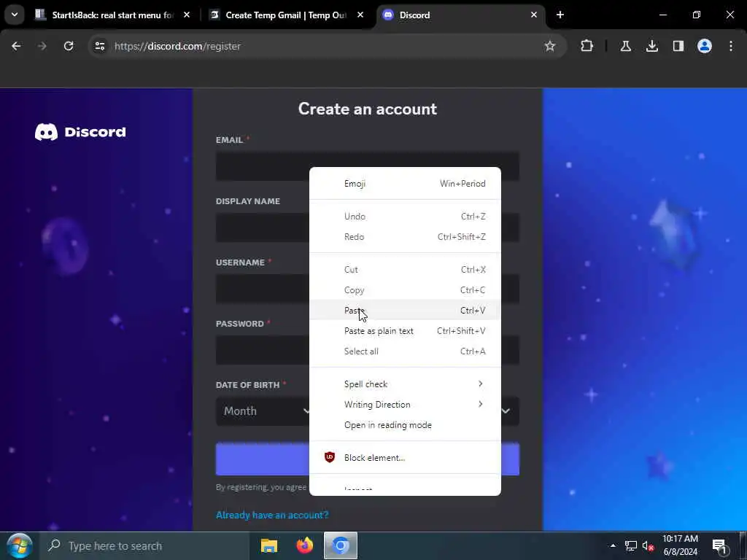The image size is (747, 560).
Task: Click the browser back arrow
Action: click(x=16, y=46)
